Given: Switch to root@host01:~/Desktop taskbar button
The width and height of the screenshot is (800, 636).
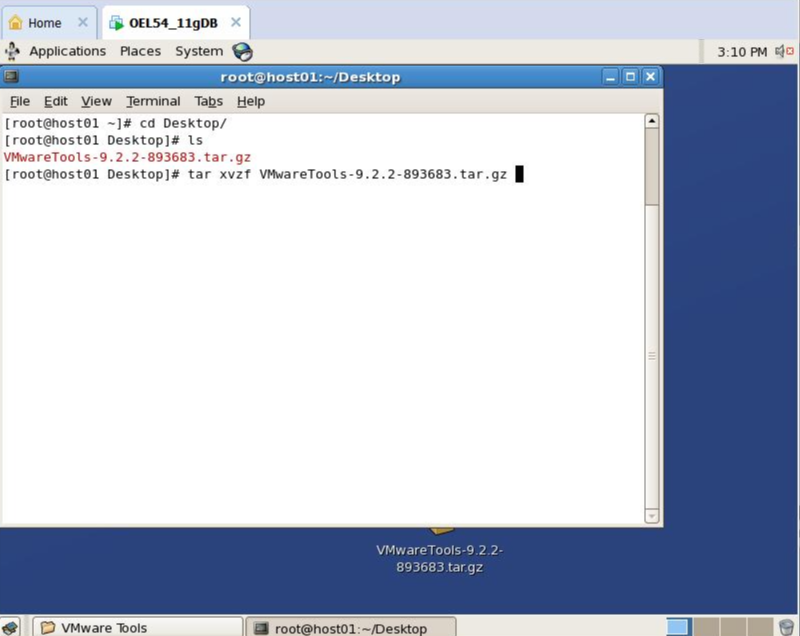Looking at the screenshot, I should point(351,628).
